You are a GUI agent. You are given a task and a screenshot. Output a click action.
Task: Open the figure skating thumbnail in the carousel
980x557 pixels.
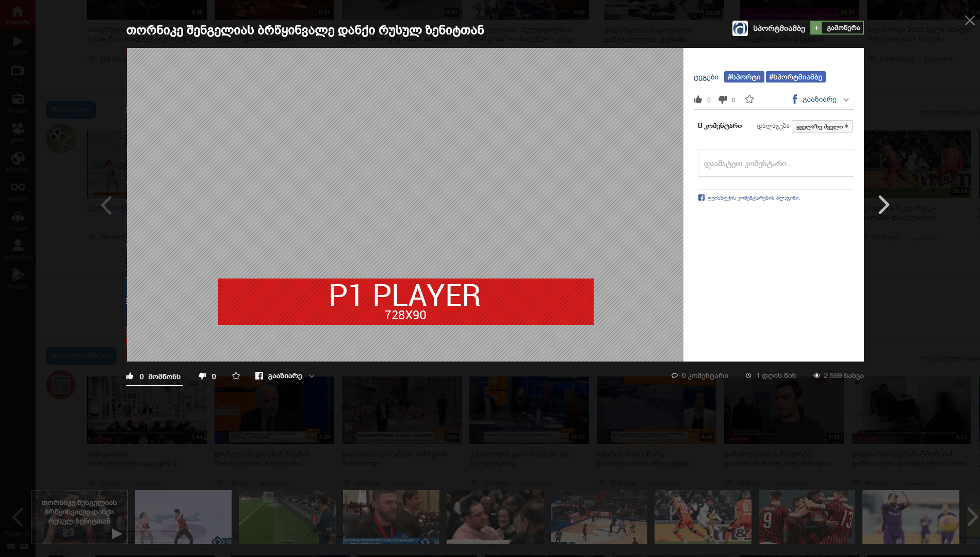(x=183, y=517)
